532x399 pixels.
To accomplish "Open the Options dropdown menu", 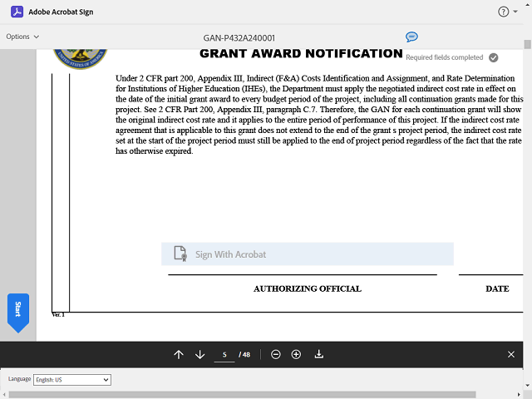I will [x=22, y=37].
